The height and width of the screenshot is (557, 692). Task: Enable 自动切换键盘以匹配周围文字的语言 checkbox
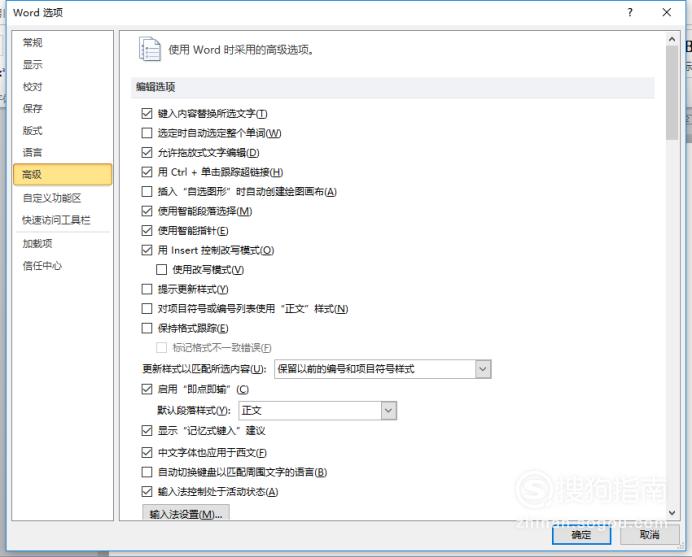tap(147, 472)
